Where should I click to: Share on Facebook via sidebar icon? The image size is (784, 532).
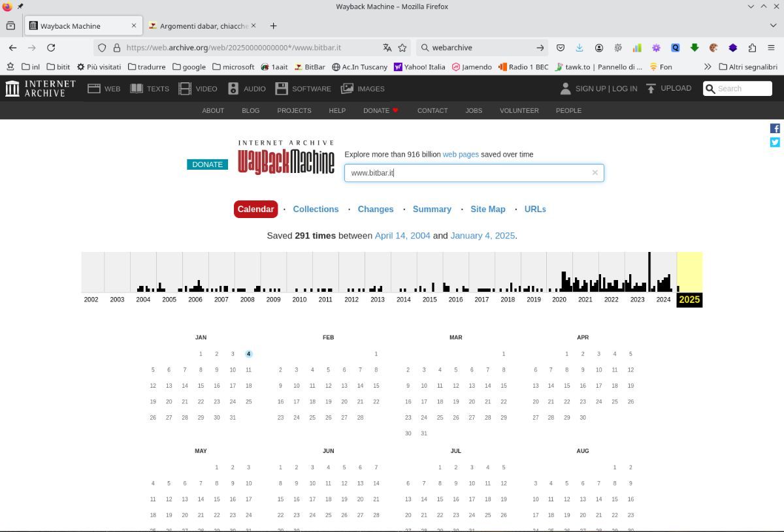tap(775, 129)
